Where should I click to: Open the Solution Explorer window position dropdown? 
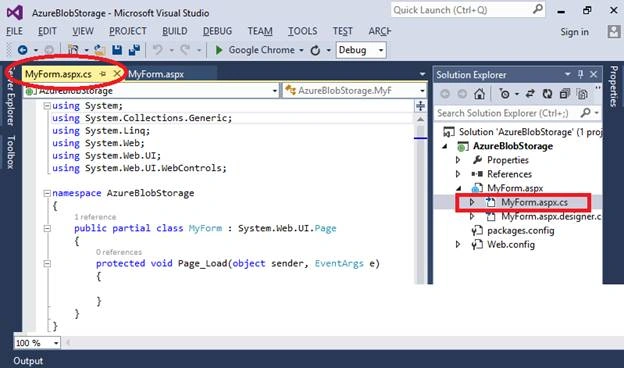click(x=567, y=74)
